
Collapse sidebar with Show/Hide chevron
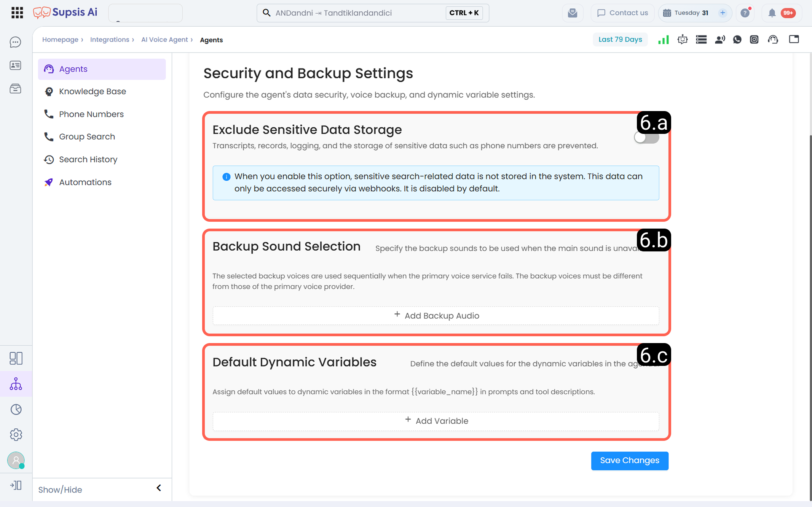click(x=159, y=488)
